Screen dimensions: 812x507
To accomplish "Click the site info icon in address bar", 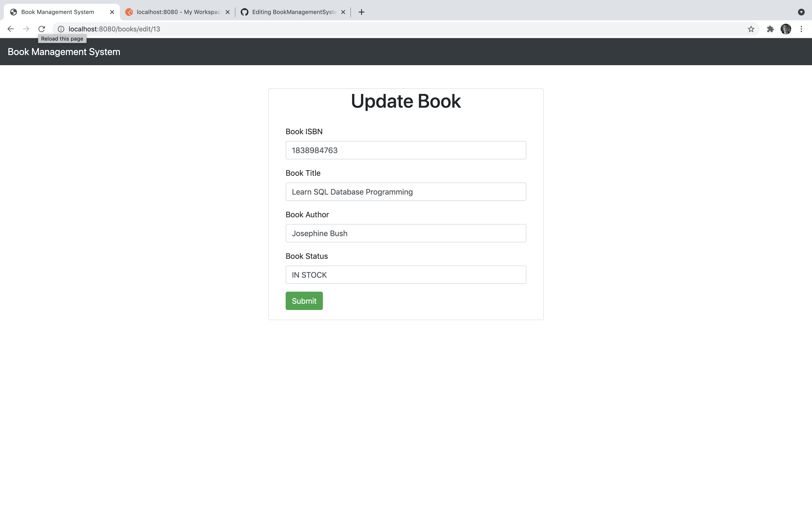I will click(x=61, y=29).
